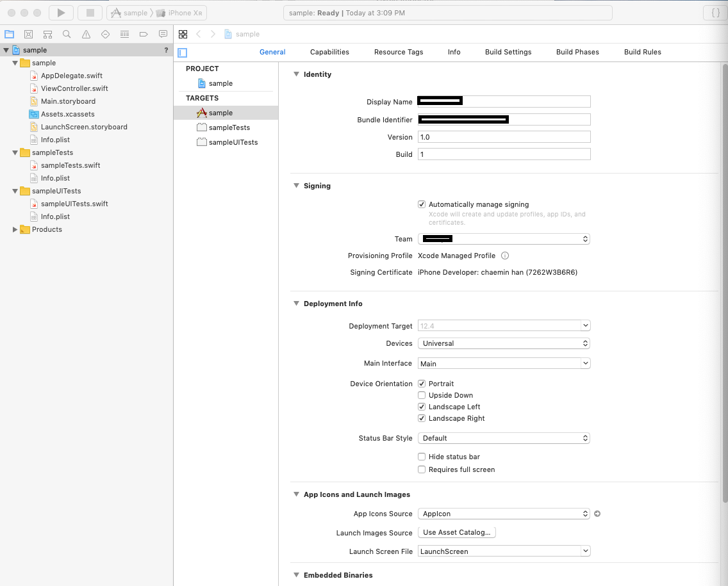This screenshot has height=586, width=728.
Task: Click Use Asset Catalog button
Action: [457, 532]
